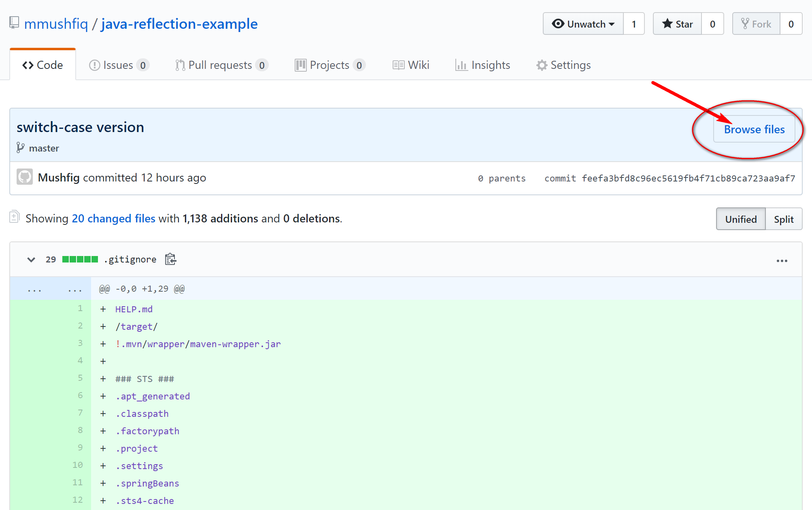Open the Issues tab
This screenshot has width=812, height=510.
pyautogui.click(x=119, y=65)
